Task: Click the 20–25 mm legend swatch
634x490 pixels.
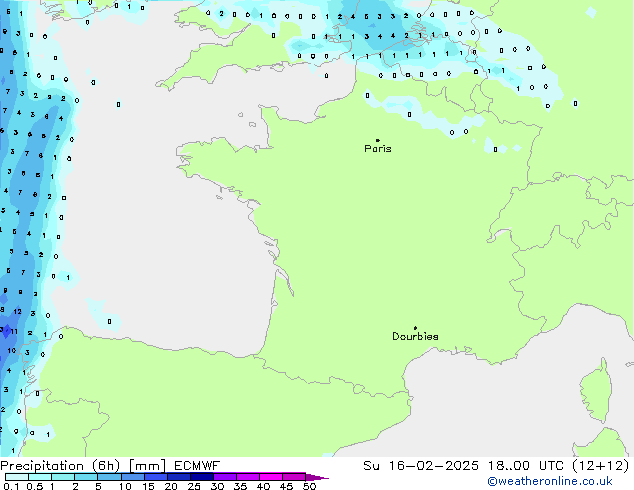Action: [178, 477]
